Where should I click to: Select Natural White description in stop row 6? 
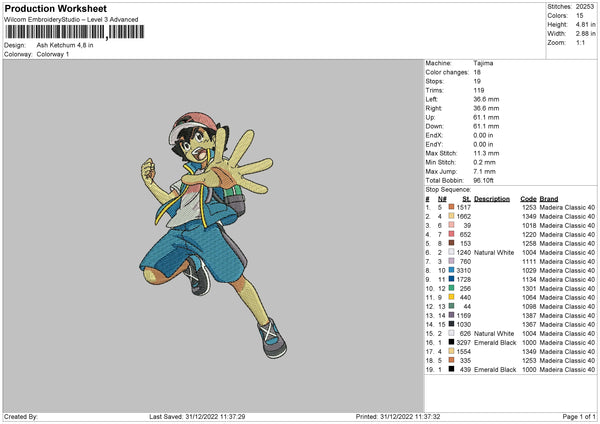coord(494,252)
